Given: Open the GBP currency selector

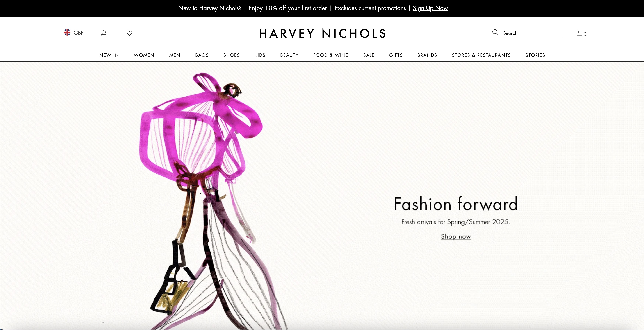Looking at the screenshot, I should [x=74, y=33].
